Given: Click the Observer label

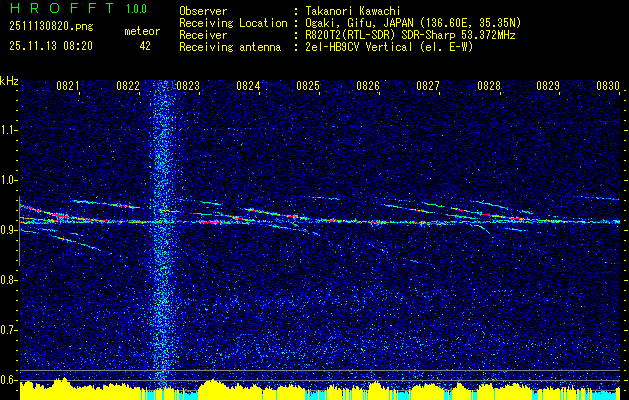Looking at the screenshot, I should 203,11.
